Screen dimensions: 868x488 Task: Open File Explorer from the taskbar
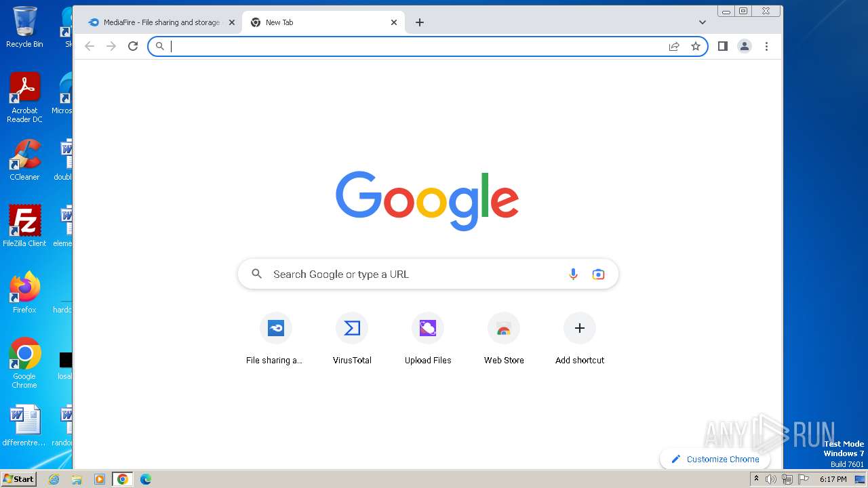[x=77, y=479]
